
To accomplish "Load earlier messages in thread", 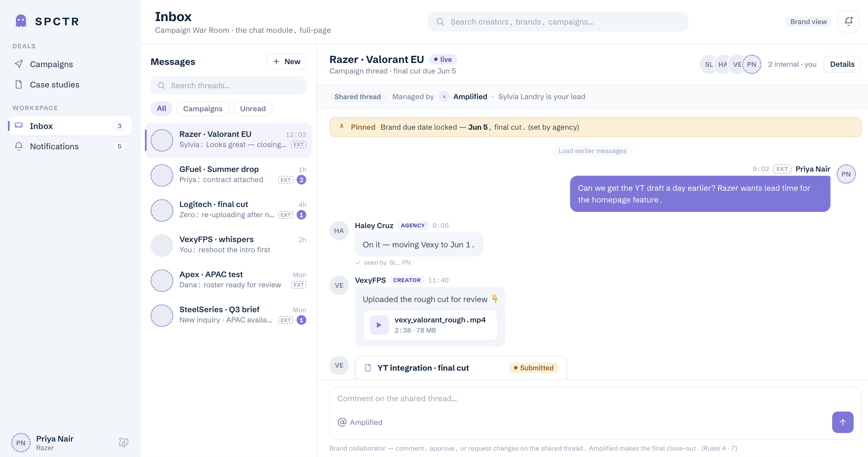I will point(593,151).
